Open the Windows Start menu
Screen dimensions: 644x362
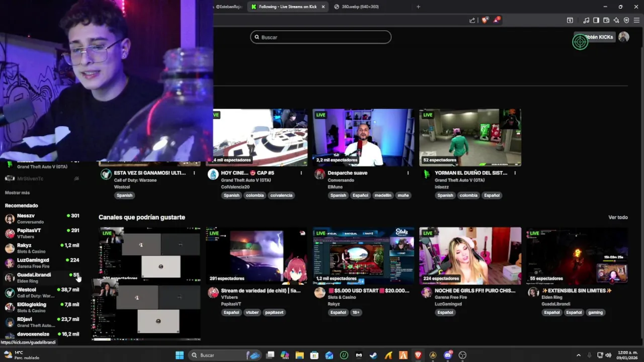pyautogui.click(x=180, y=355)
